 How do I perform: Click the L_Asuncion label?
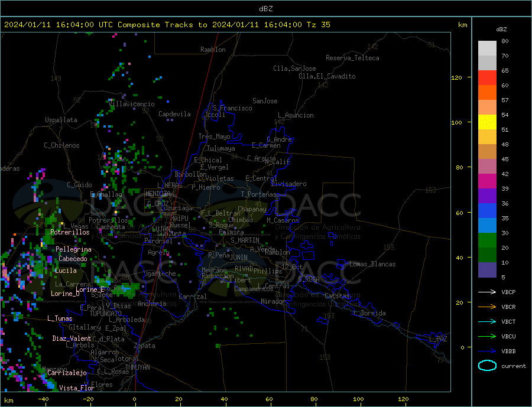click(x=296, y=115)
